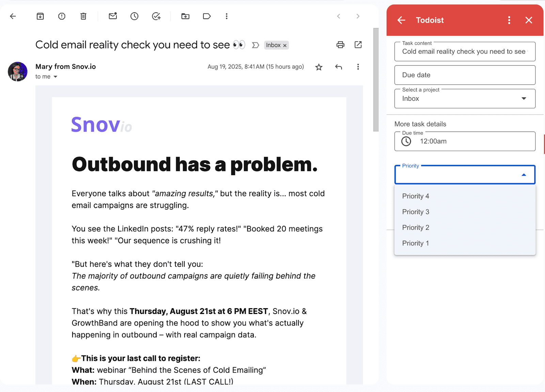The width and height of the screenshot is (545, 392).
Task: Remove the Inbox label from the email
Action: pos(285,45)
